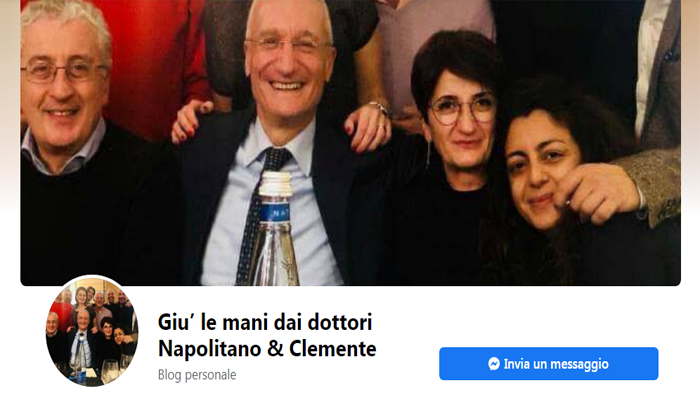Select the "Blog personale" category label

[197, 375]
